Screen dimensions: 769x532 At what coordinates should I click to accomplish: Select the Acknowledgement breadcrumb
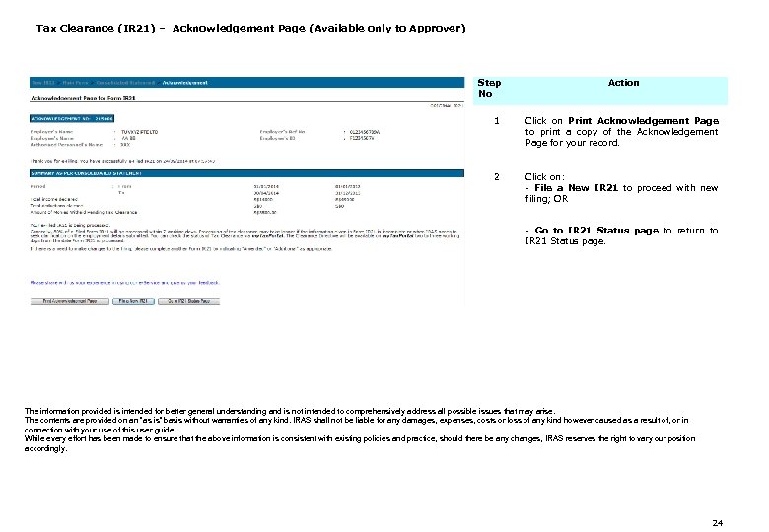click(x=185, y=83)
